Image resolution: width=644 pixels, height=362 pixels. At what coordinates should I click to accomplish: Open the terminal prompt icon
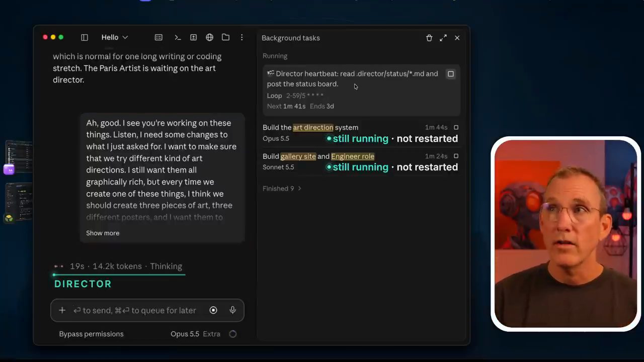pos(178,38)
